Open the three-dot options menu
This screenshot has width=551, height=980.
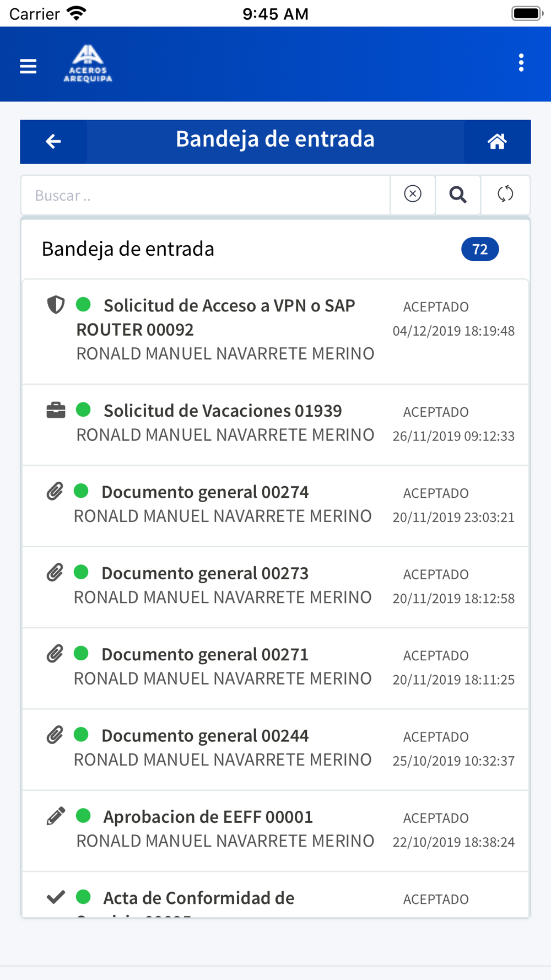click(521, 63)
